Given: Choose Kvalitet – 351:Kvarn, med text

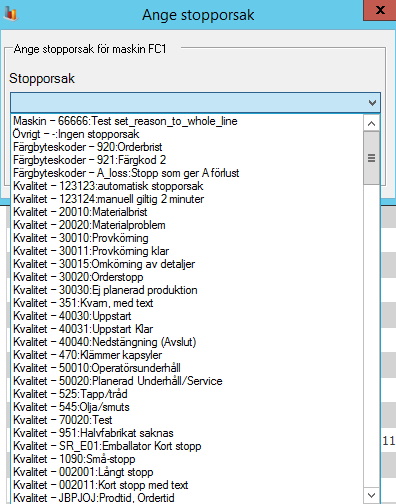Looking at the screenshot, I should point(187,303).
